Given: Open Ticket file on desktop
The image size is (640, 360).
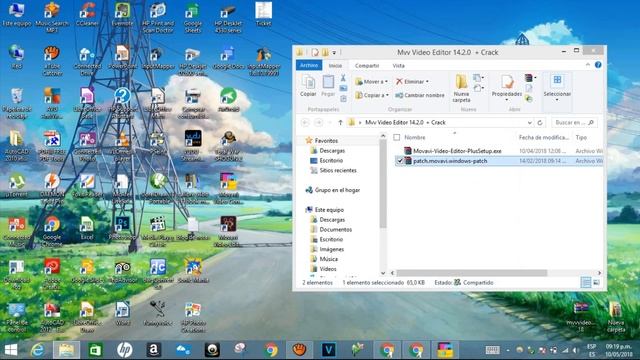Looking at the screenshot, I should coord(263,15).
